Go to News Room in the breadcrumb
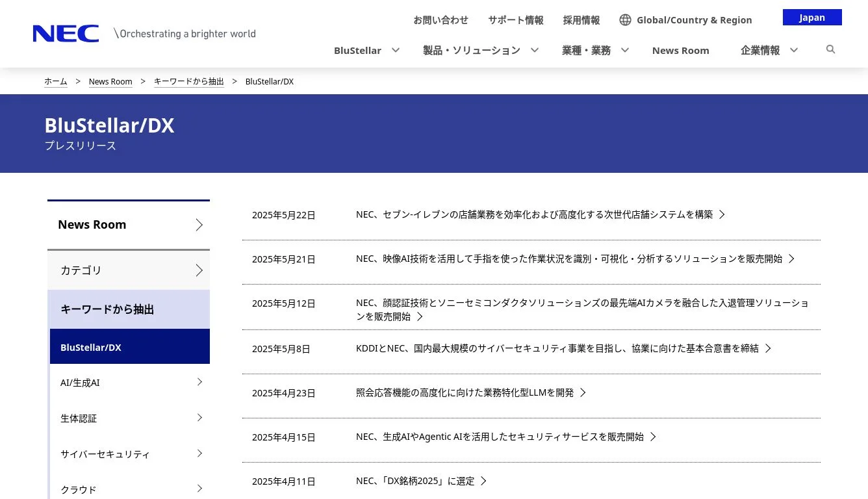This screenshot has height=499, width=868. coord(110,81)
